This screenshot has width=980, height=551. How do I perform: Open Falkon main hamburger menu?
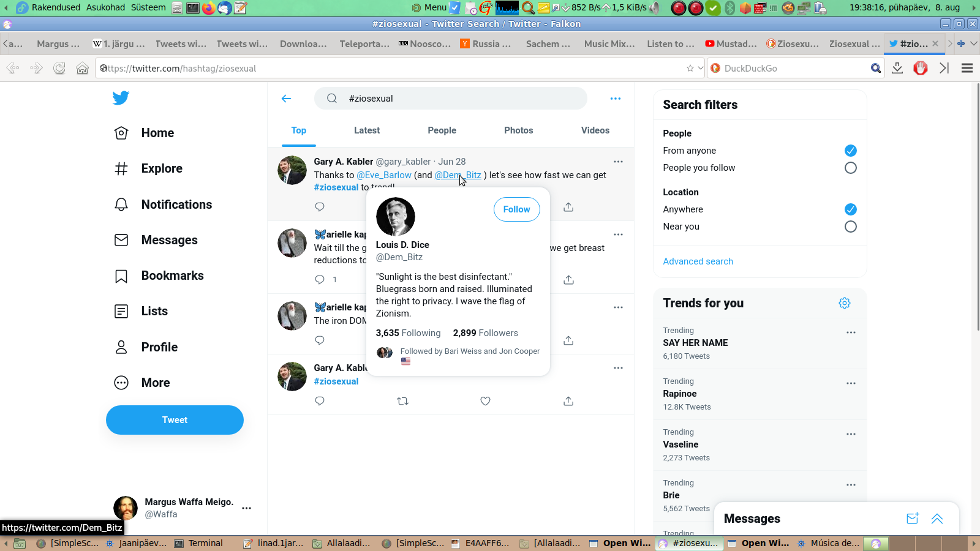pos(967,68)
